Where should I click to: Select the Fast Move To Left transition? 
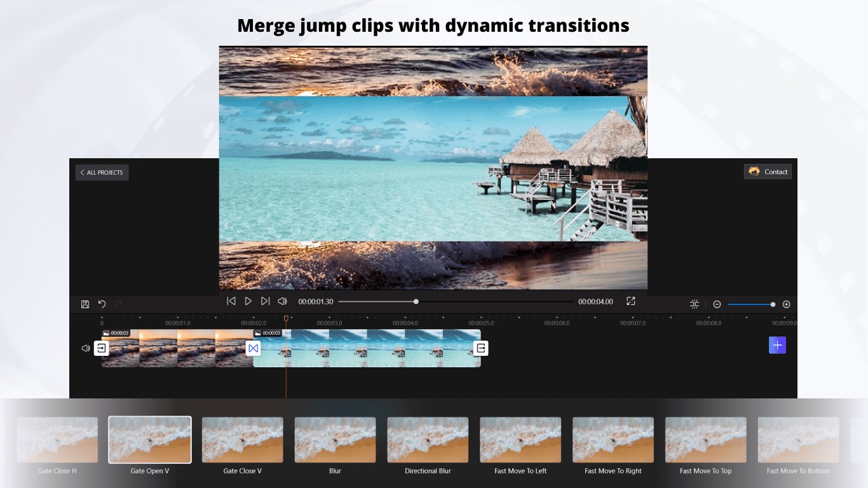[x=520, y=439]
